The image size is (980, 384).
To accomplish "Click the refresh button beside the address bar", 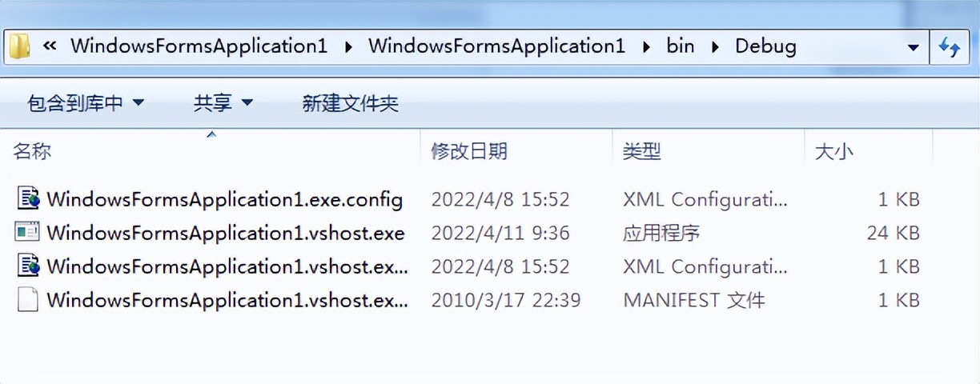I will [x=950, y=47].
